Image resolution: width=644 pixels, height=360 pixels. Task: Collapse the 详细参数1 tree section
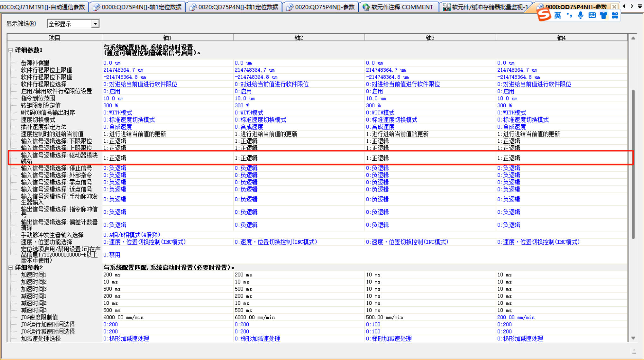(x=10, y=50)
